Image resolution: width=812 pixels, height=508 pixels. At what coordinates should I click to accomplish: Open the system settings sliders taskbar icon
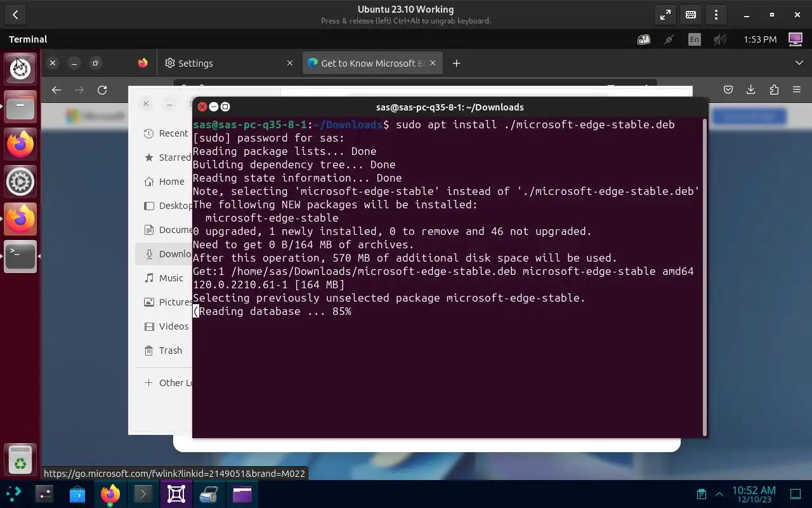tap(44, 494)
